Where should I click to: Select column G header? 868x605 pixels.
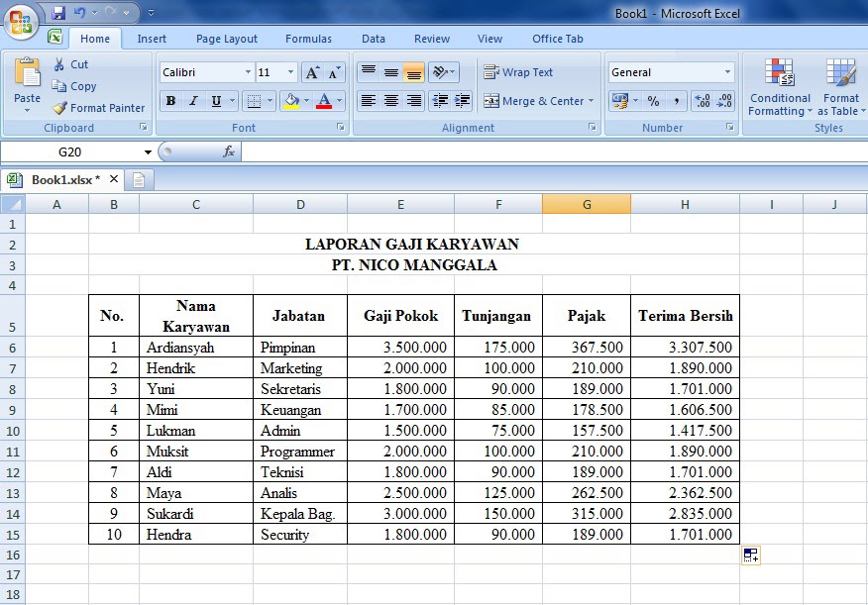click(x=587, y=204)
